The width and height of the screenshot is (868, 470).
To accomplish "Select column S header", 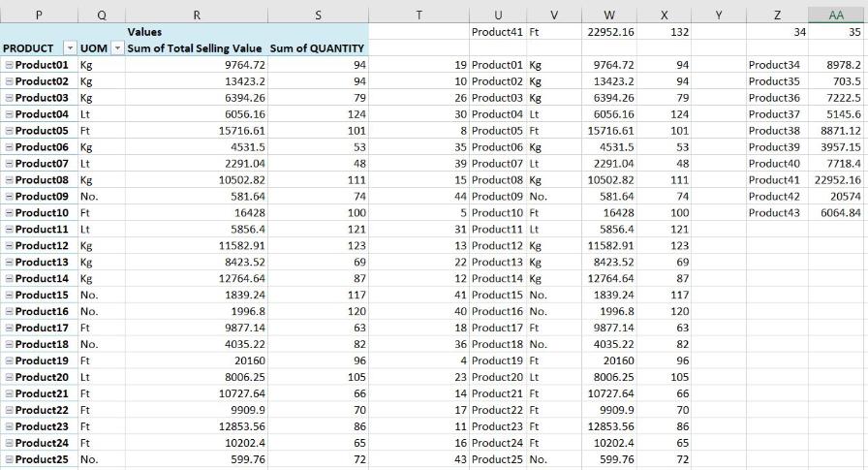I will (x=318, y=15).
